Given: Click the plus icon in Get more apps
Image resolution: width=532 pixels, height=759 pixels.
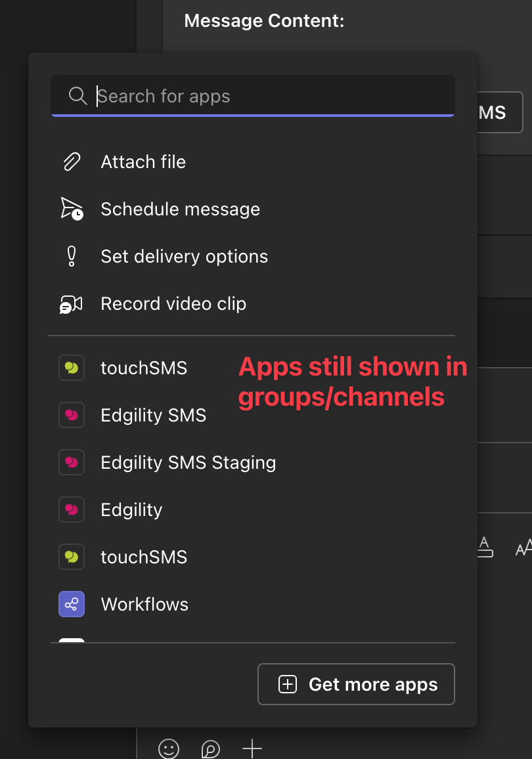Looking at the screenshot, I should (x=288, y=684).
